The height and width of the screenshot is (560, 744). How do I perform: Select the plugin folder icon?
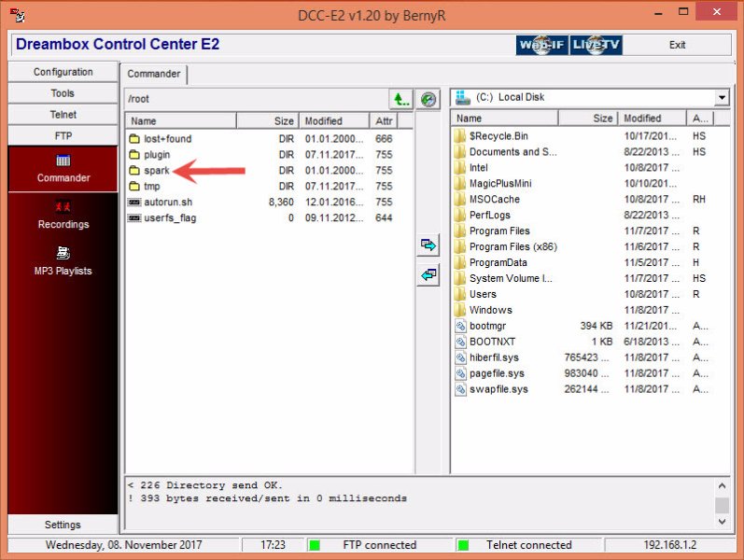click(x=134, y=155)
